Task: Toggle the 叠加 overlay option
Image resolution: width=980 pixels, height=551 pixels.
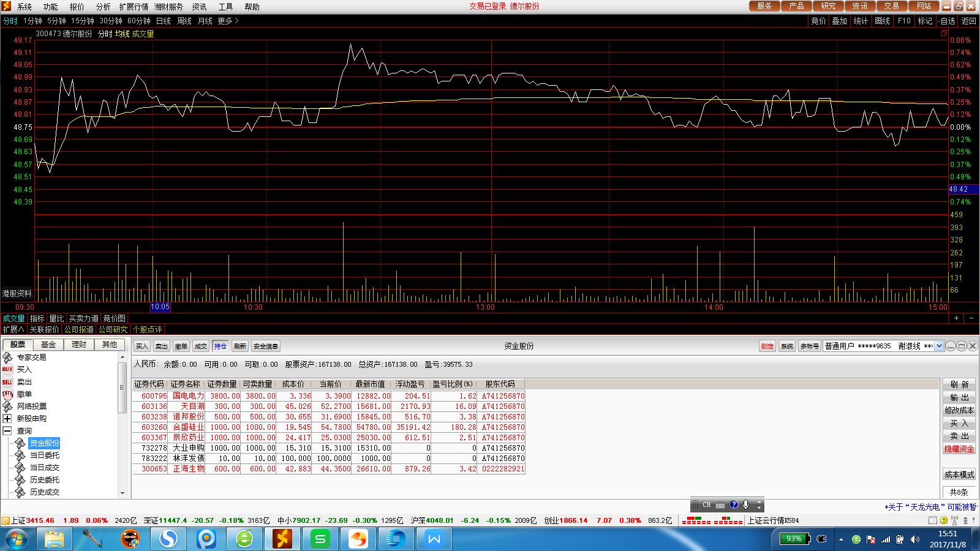Action: pyautogui.click(x=839, y=21)
